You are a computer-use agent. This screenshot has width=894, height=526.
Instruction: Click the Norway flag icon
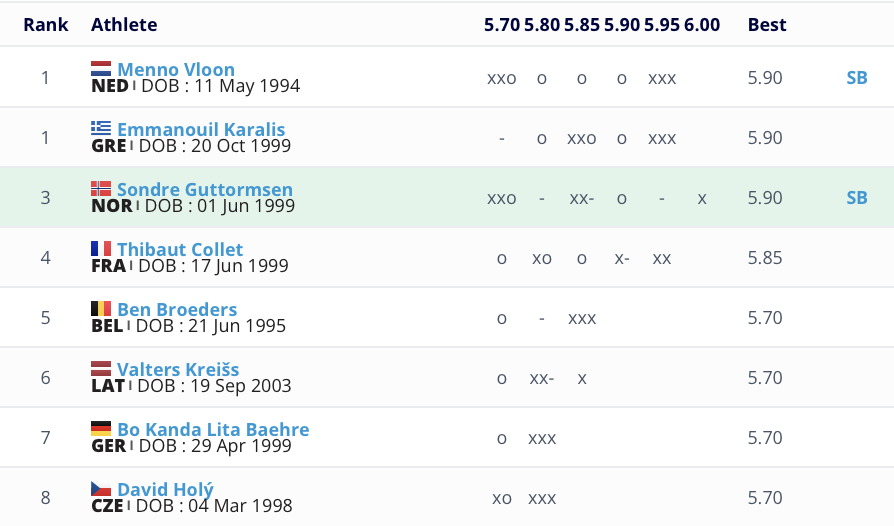(101, 189)
